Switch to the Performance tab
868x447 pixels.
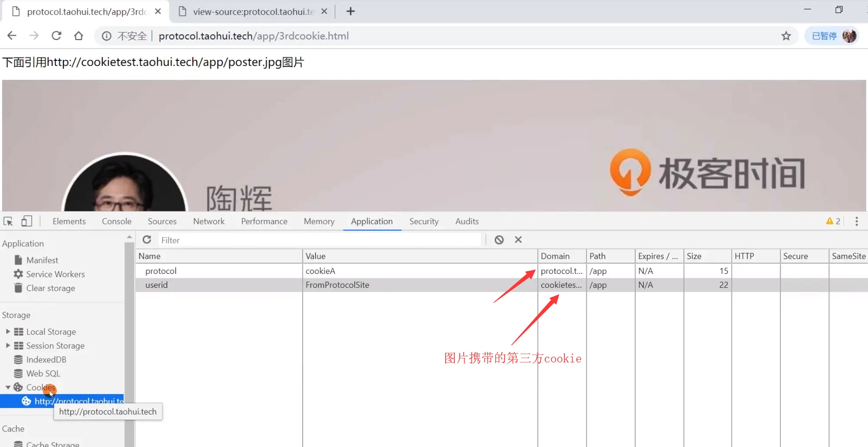click(x=264, y=221)
